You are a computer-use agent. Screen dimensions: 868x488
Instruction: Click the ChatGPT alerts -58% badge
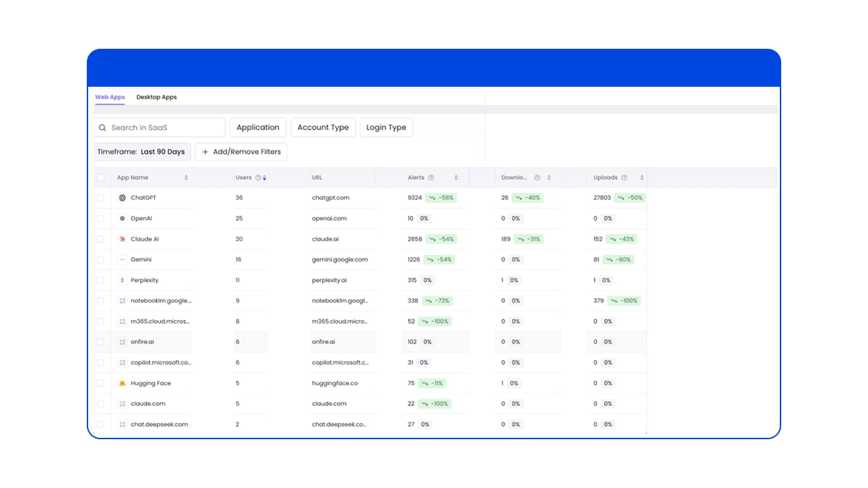(x=441, y=198)
